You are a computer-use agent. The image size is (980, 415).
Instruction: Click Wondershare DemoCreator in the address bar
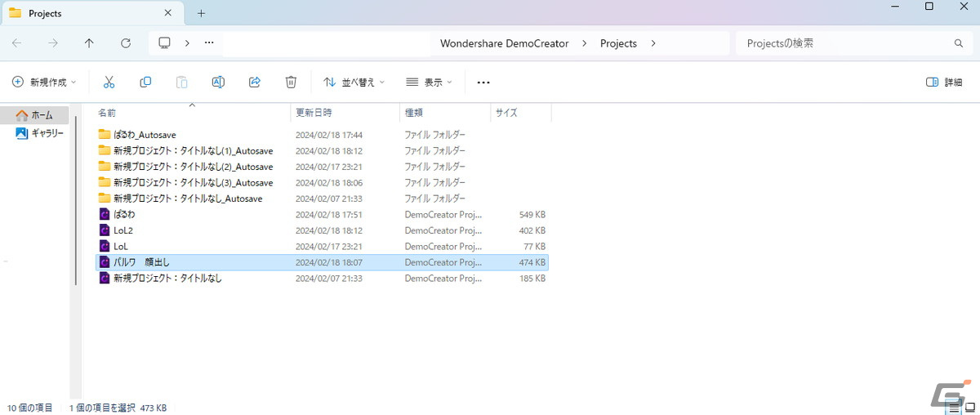coord(504,43)
